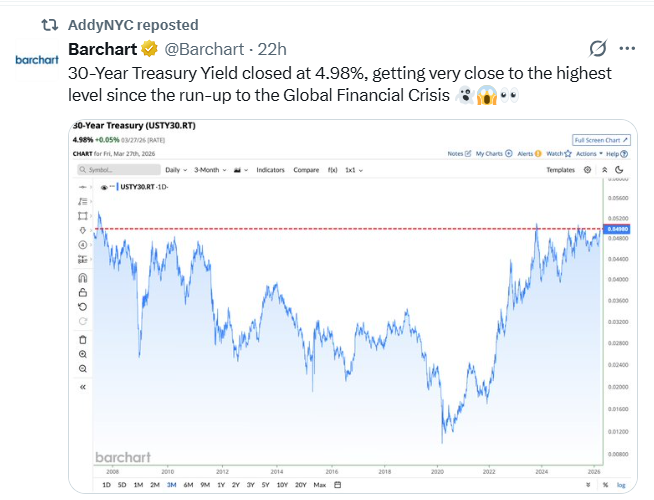
Task: Expand the 3-Month period dropdown
Action: click(x=211, y=170)
